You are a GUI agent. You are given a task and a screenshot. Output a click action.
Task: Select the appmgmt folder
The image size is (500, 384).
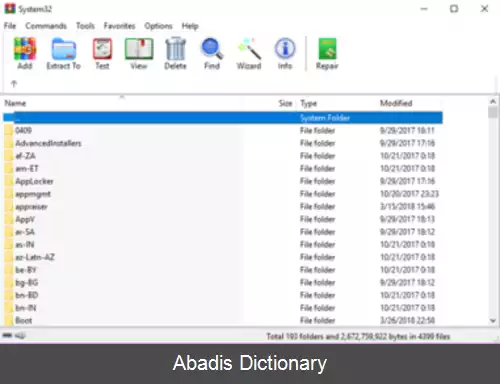pos(33,194)
